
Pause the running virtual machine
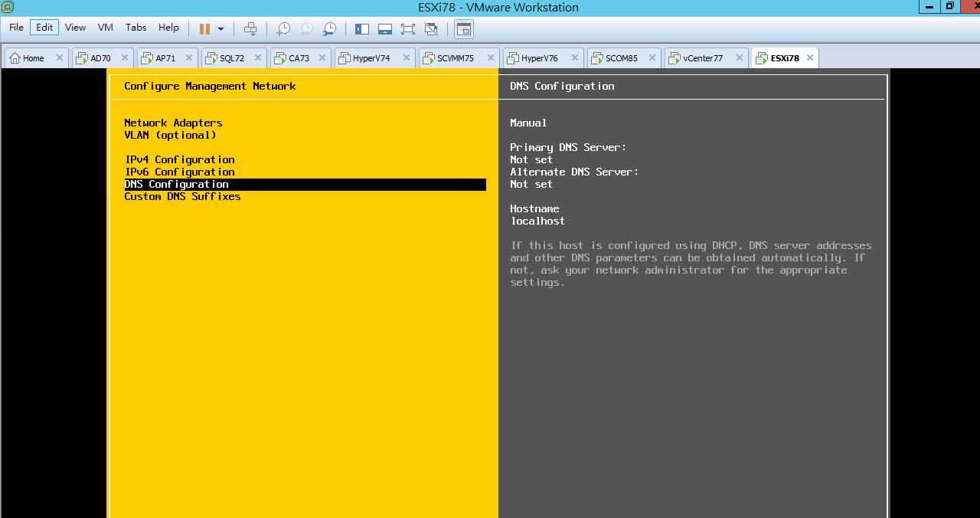204,29
